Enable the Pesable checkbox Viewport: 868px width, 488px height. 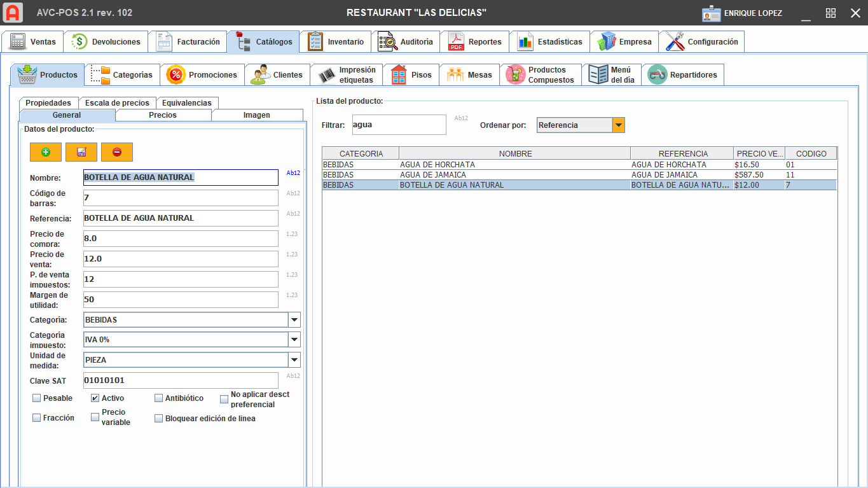tap(37, 398)
